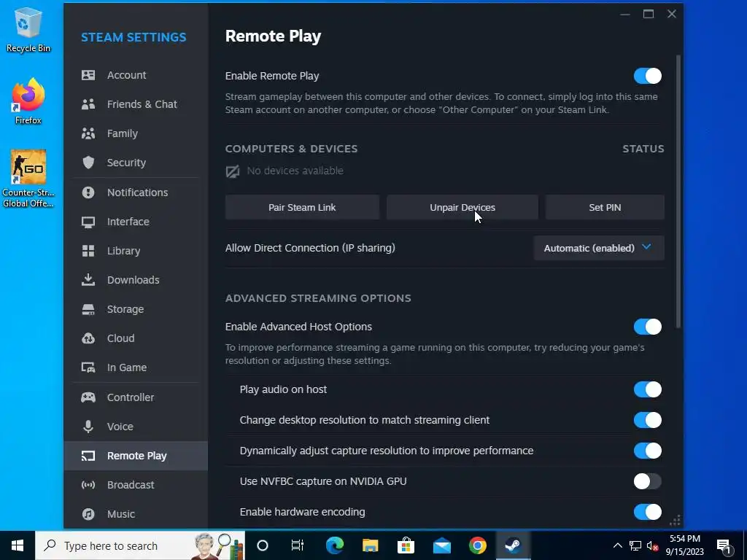Click the muted volume tray icon

(652, 545)
